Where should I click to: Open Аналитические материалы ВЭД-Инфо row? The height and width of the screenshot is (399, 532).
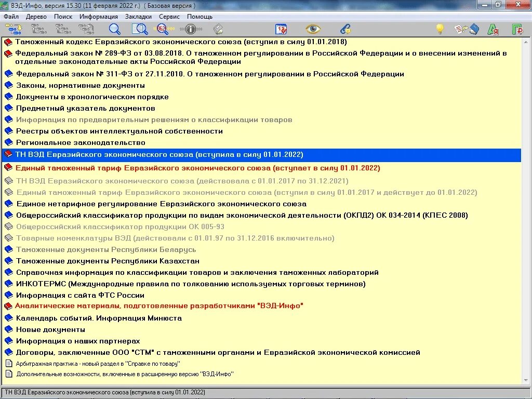coord(159,305)
